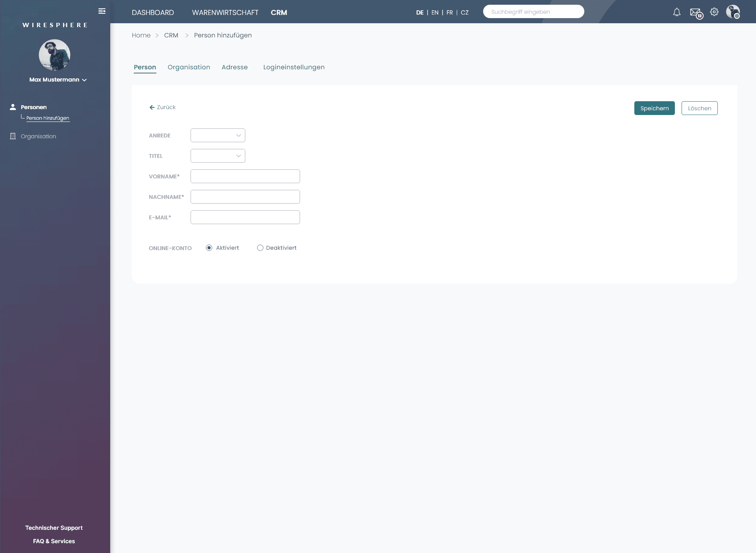This screenshot has width=756, height=553.
Task: Open Warenwirtschaft in top navigation
Action: pyautogui.click(x=225, y=13)
